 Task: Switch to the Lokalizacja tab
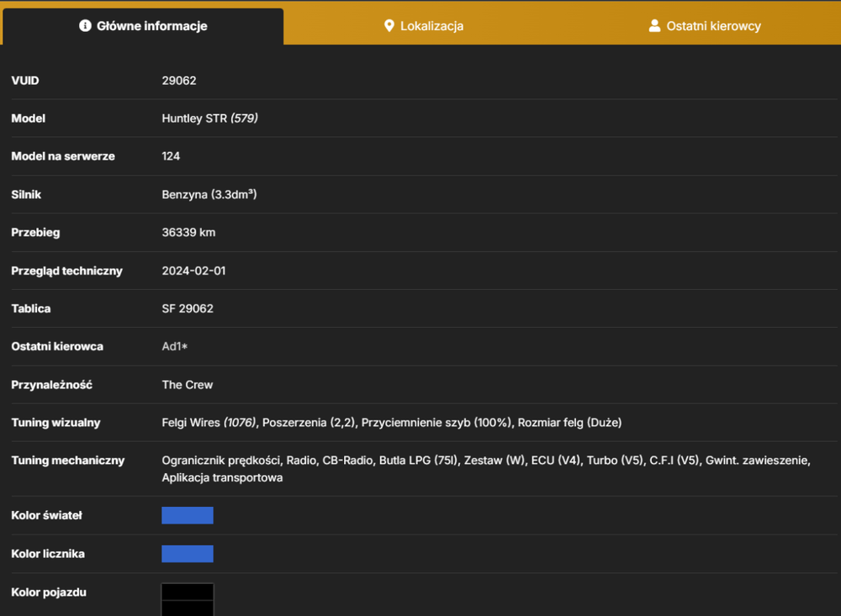(424, 26)
